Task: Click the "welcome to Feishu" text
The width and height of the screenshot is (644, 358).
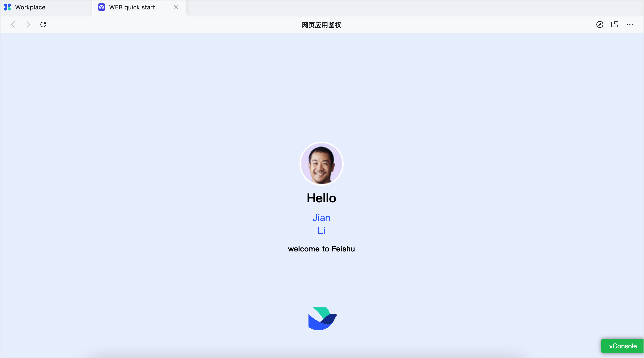Action: 321,249
